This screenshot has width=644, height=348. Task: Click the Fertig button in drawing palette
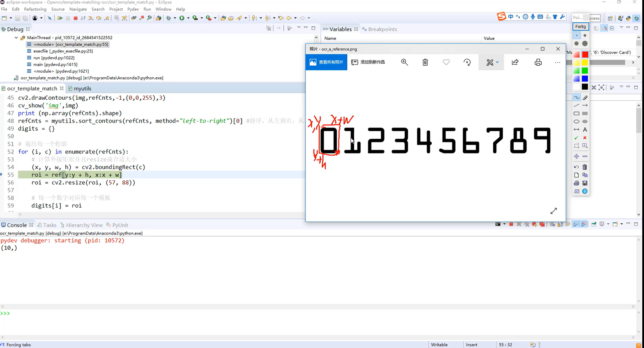click(x=581, y=26)
